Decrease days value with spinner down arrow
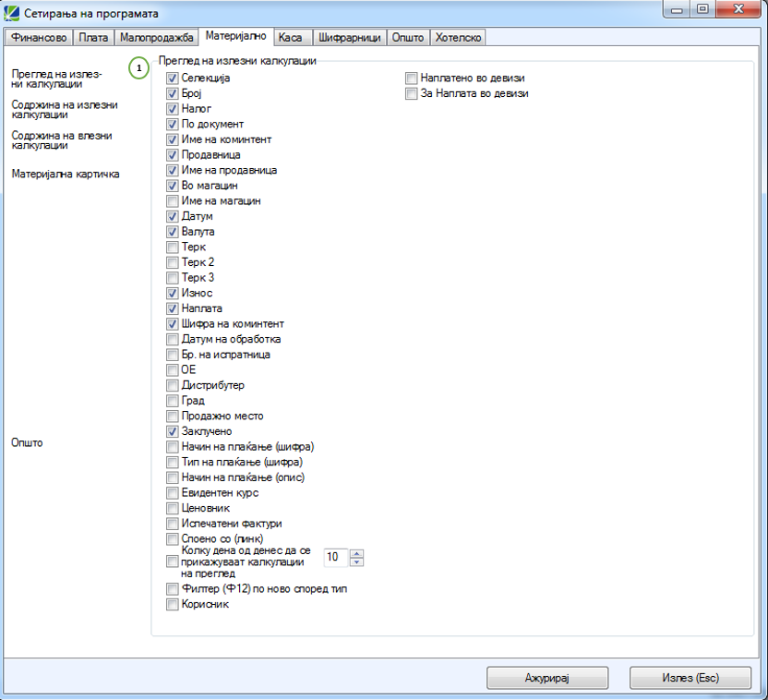768x700 pixels. pos(357,561)
